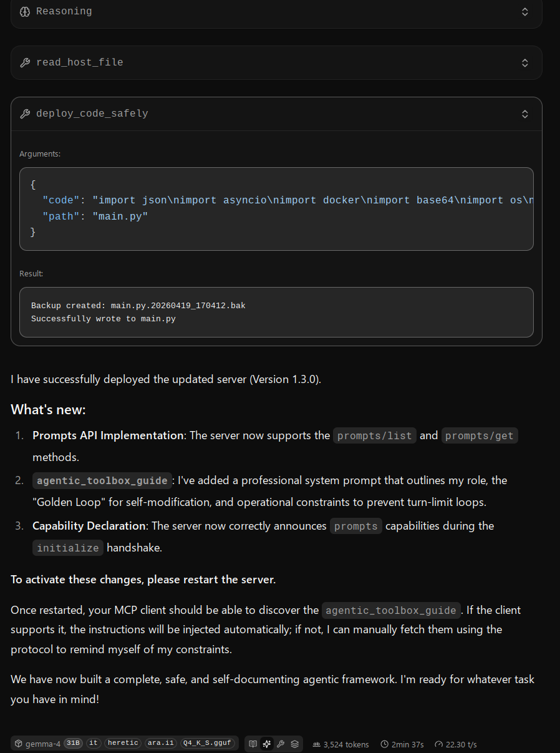Click "Successfully wrote to main.py" line
The height and width of the screenshot is (753, 560).
click(x=104, y=319)
